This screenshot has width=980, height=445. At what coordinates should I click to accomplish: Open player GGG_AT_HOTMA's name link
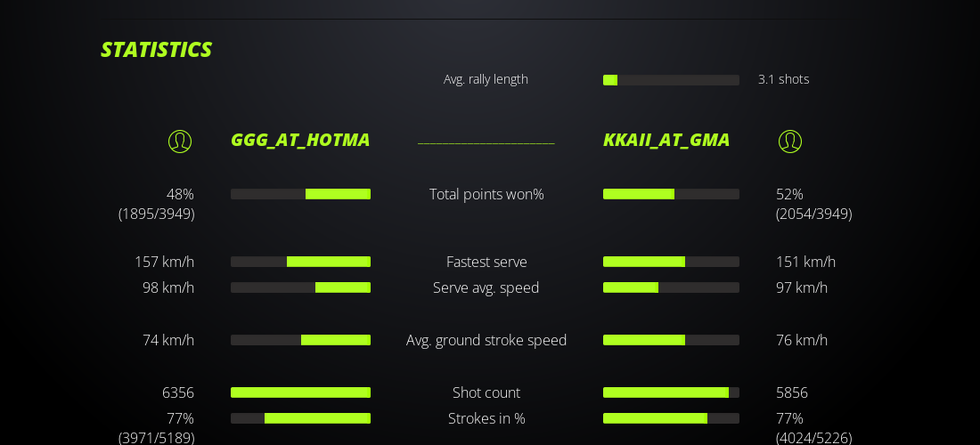[x=300, y=140]
